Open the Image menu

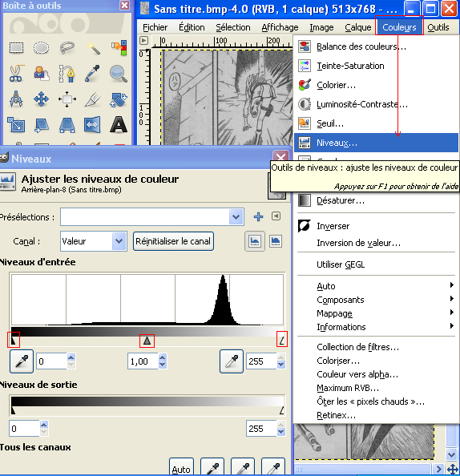pyautogui.click(x=321, y=27)
